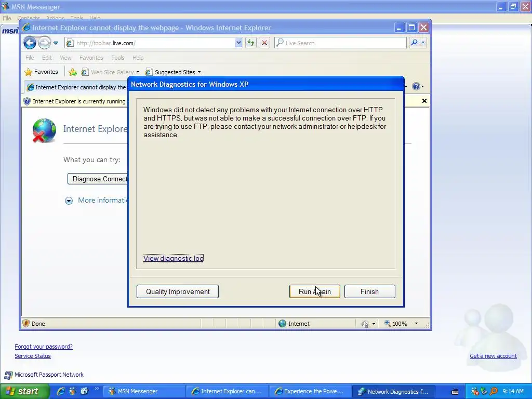This screenshot has height=399, width=532.
Task: Switch to 'Internet Explorer can...' taskbar button
Action: 227,391
